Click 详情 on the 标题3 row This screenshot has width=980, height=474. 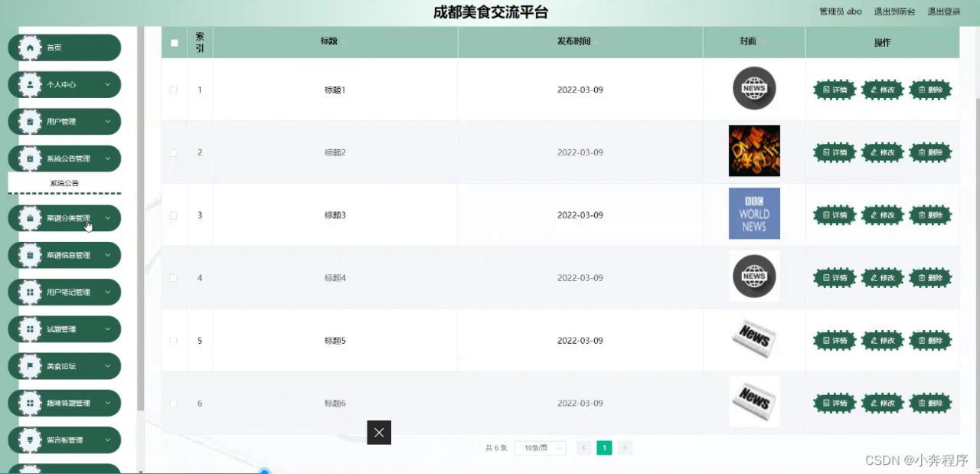pyautogui.click(x=834, y=215)
